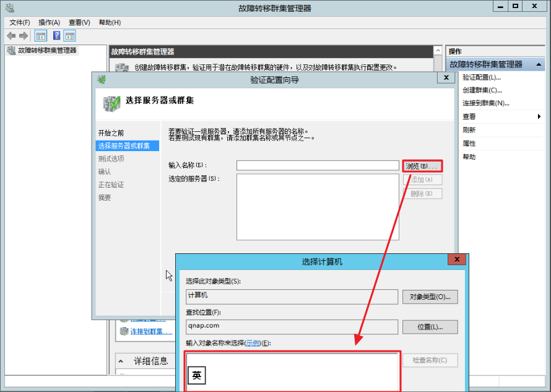Open the 示例 link in 选择计算机 dialog
The width and height of the screenshot is (551, 392).
coord(253,343)
